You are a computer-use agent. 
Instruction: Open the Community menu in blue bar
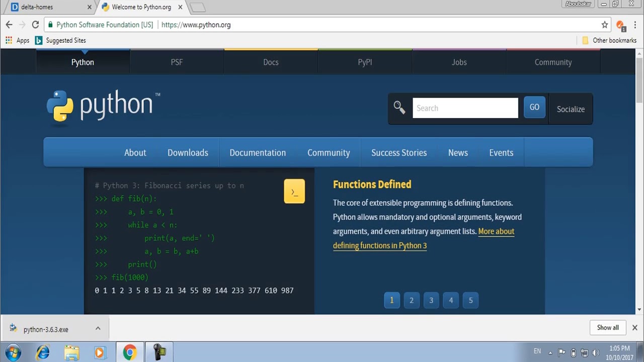[x=329, y=152]
